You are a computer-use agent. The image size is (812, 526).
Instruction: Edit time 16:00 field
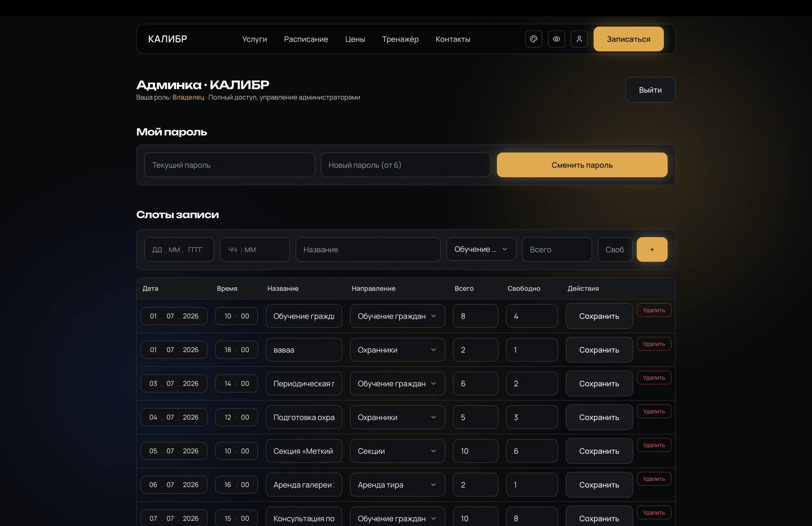coord(236,485)
